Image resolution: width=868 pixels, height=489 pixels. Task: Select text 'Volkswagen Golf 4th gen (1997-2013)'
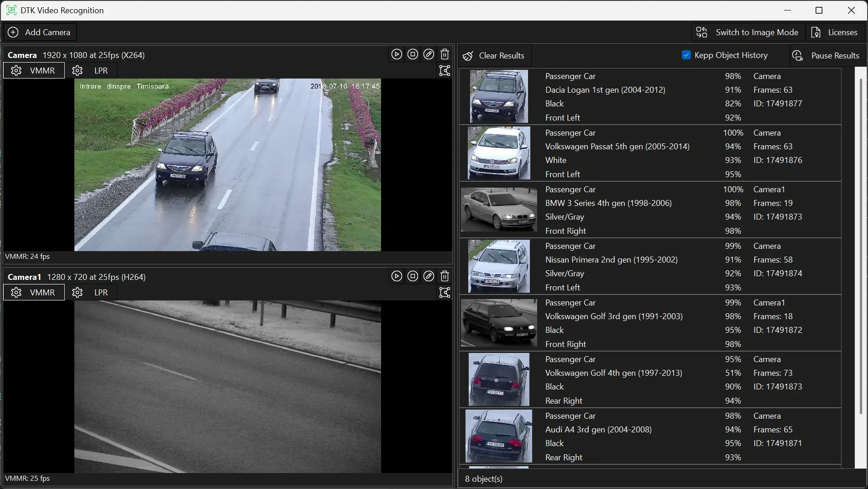pos(614,373)
